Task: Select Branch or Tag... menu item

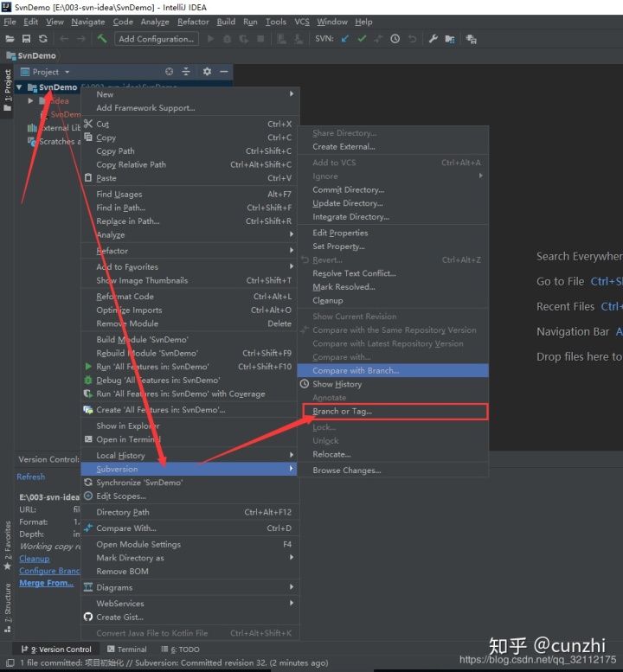Action: (395, 412)
